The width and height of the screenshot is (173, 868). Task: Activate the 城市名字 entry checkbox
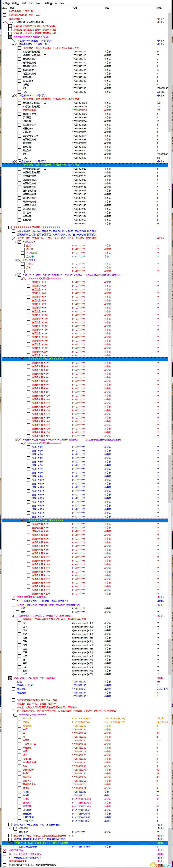coord(20,719)
